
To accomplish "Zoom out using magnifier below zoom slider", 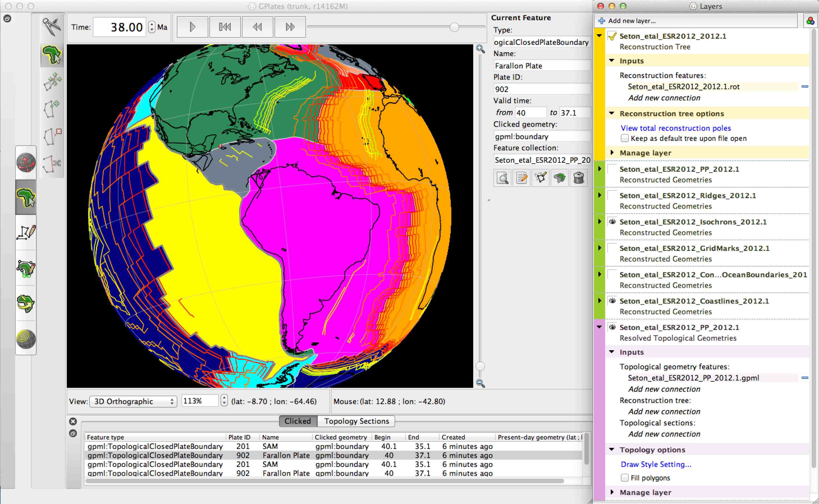I will [x=480, y=383].
